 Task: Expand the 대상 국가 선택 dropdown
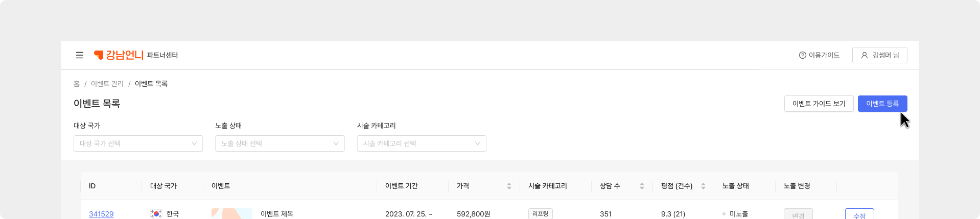click(x=138, y=143)
